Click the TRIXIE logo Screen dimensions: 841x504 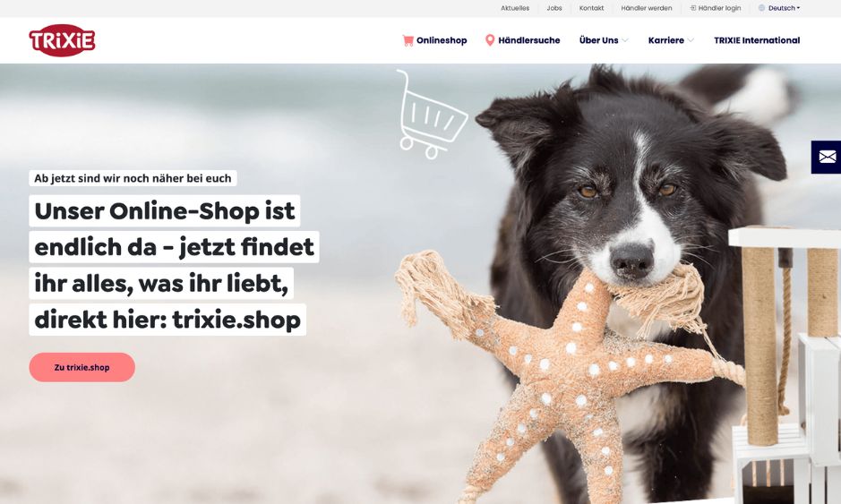pyautogui.click(x=62, y=40)
